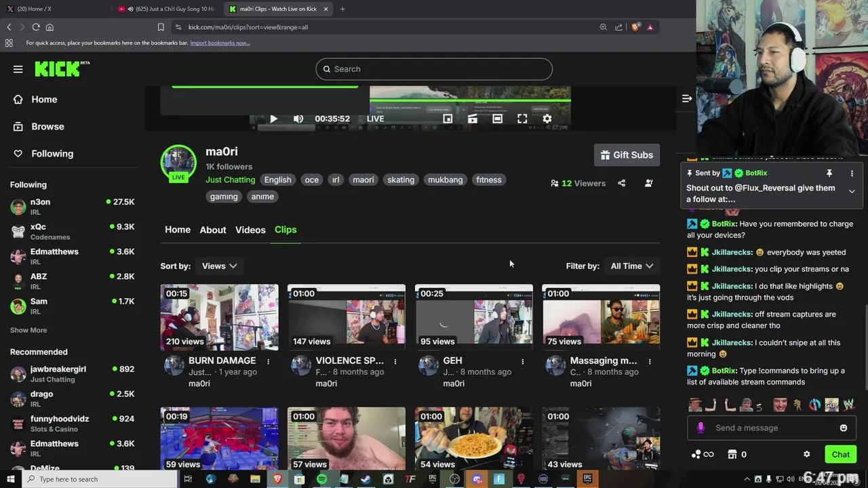Open Steam from the taskbar
868x488 pixels.
click(x=366, y=479)
